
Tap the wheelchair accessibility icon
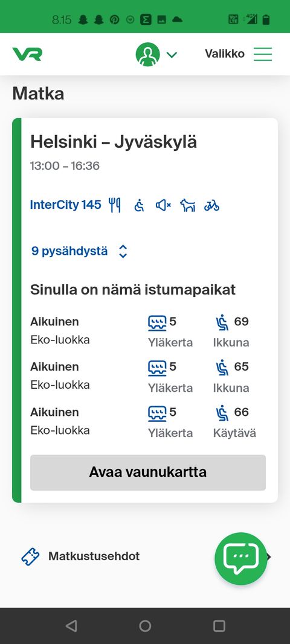(x=140, y=205)
